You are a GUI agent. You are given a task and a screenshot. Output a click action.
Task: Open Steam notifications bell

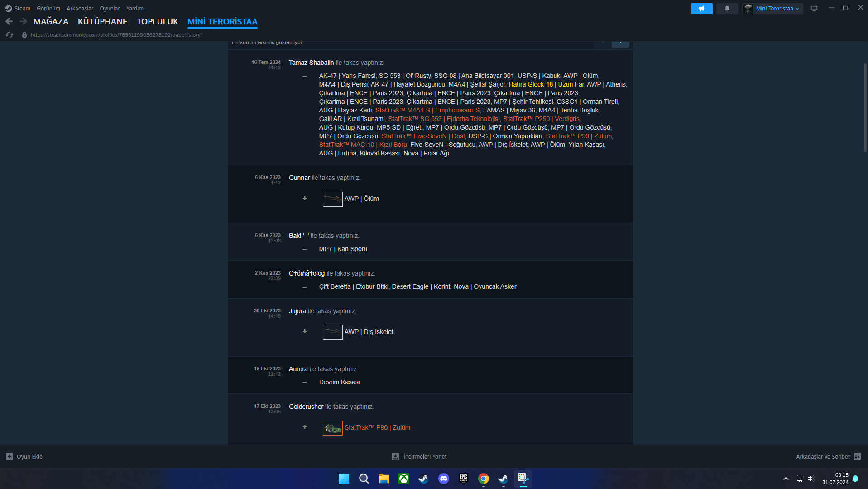pyautogui.click(x=727, y=9)
